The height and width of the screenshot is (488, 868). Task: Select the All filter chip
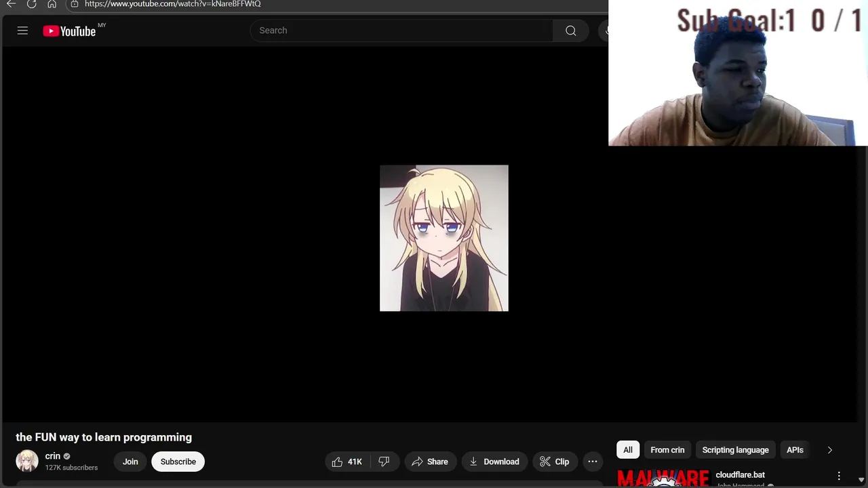(628, 450)
